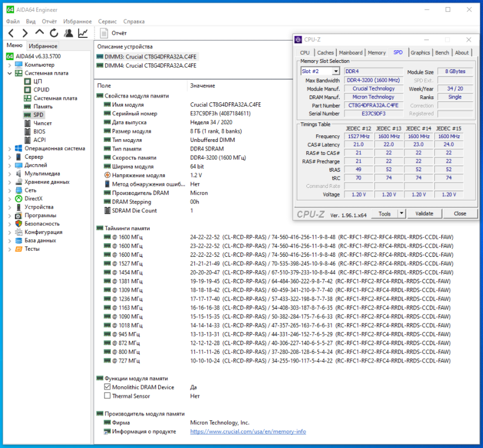This screenshot has width=483, height=448.
Task: Click the Back navigation arrow in toolbar
Action: tap(11, 33)
